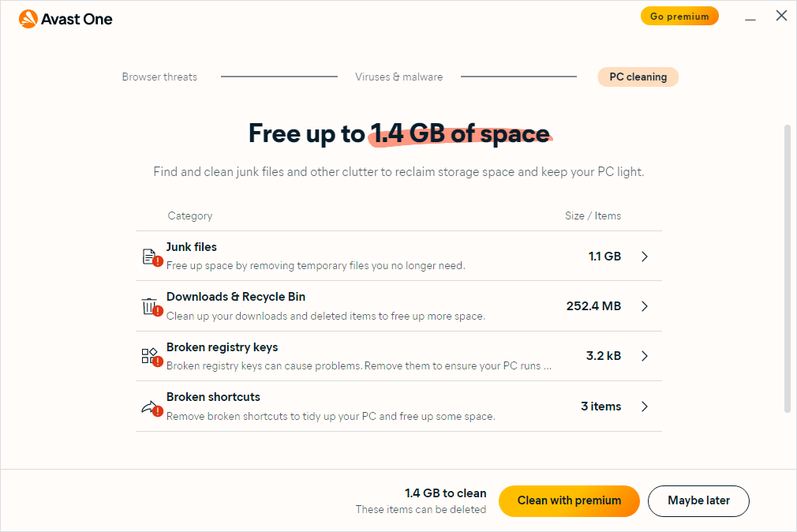The image size is (797, 532).
Task: Minimize the Avast One window
Action: [x=750, y=17]
